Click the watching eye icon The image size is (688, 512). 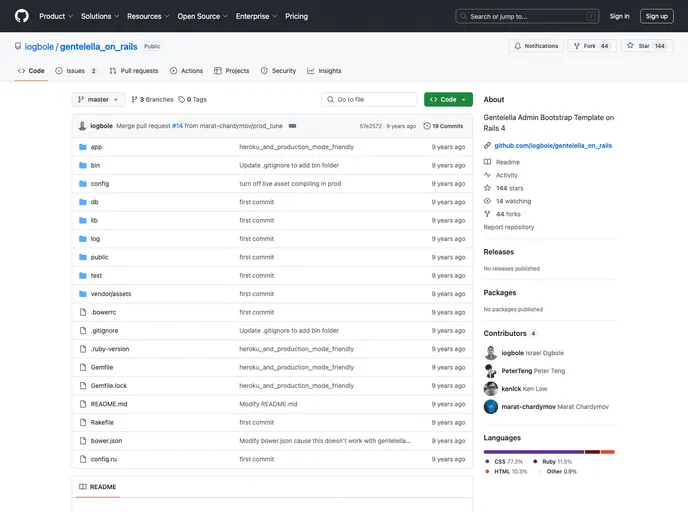[487, 201]
